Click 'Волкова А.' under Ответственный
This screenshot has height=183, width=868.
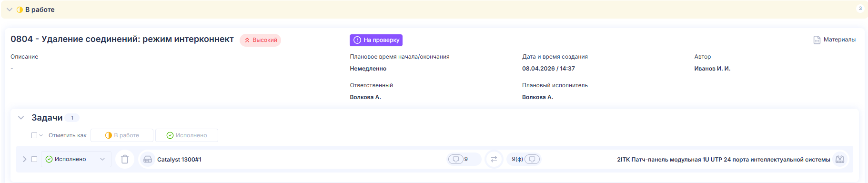(x=365, y=97)
